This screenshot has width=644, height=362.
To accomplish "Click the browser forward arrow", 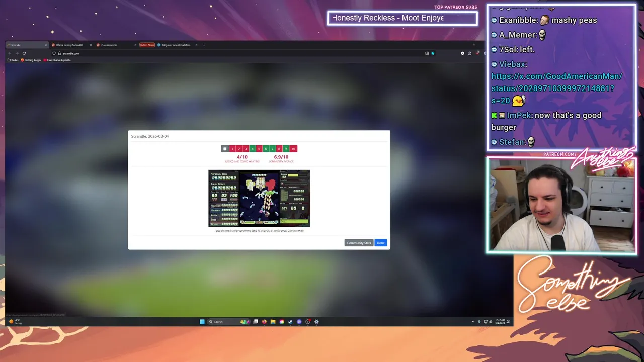I will coord(17,53).
